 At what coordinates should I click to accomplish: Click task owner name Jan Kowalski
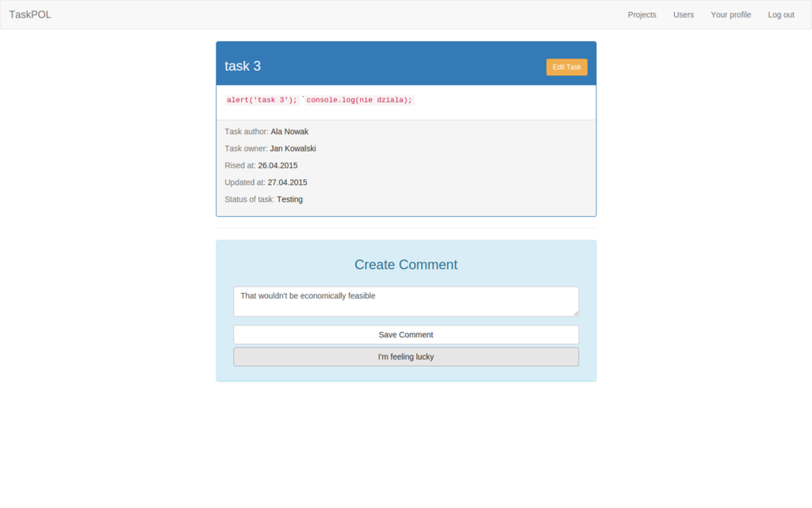point(293,148)
